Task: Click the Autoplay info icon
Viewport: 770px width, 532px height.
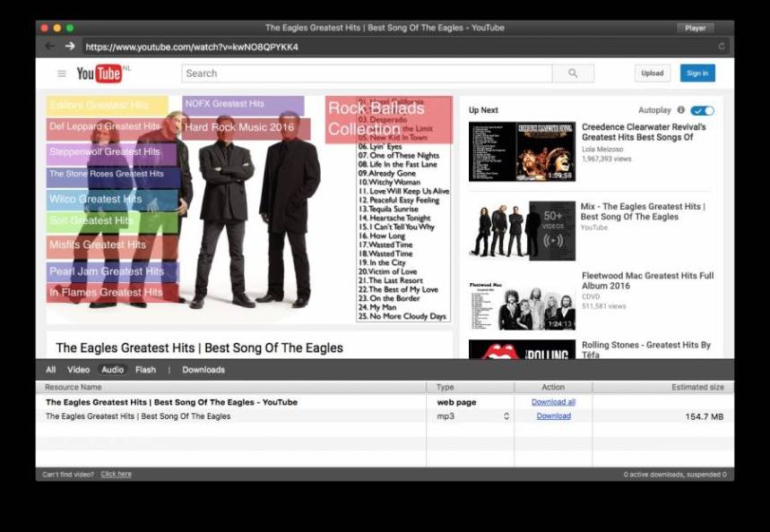Action: (x=680, y=110)
